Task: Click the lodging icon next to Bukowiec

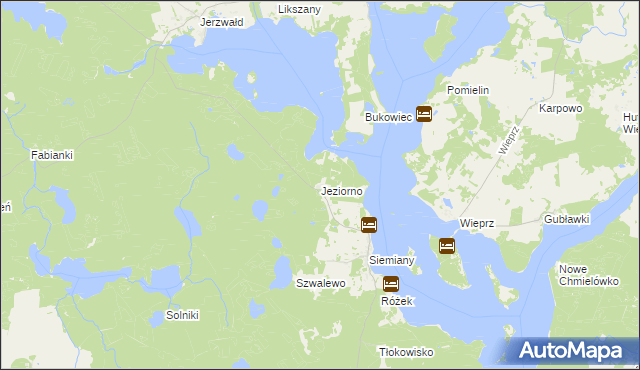Action: (x=424, y=114)
